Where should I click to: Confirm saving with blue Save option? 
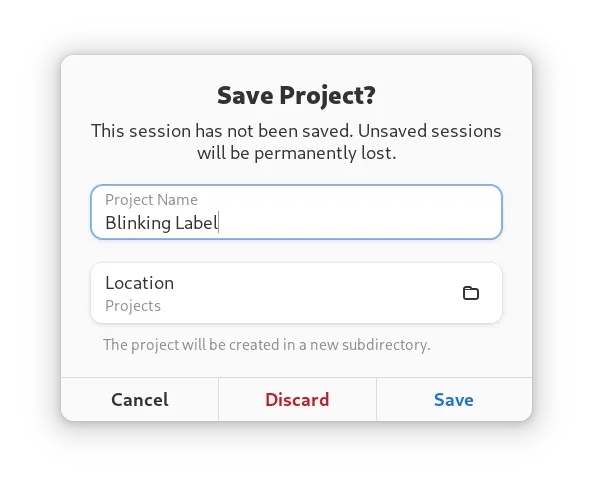click(454, 399)
